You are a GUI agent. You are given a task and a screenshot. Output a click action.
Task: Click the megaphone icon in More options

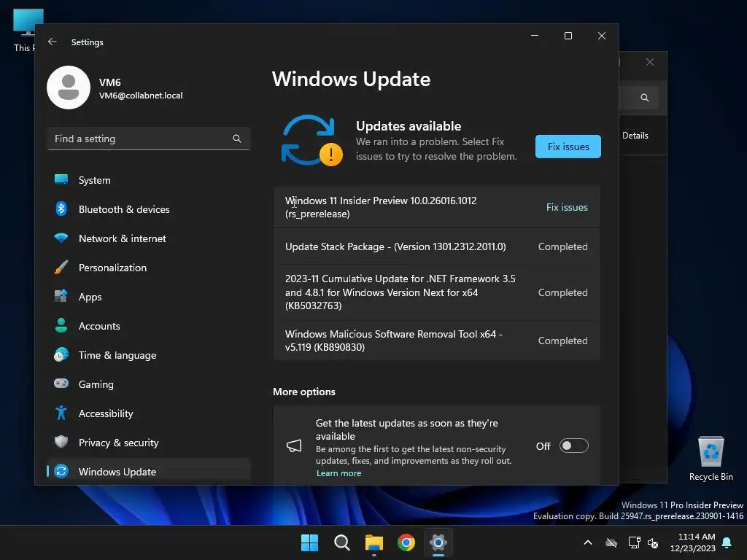pos(294,446)
